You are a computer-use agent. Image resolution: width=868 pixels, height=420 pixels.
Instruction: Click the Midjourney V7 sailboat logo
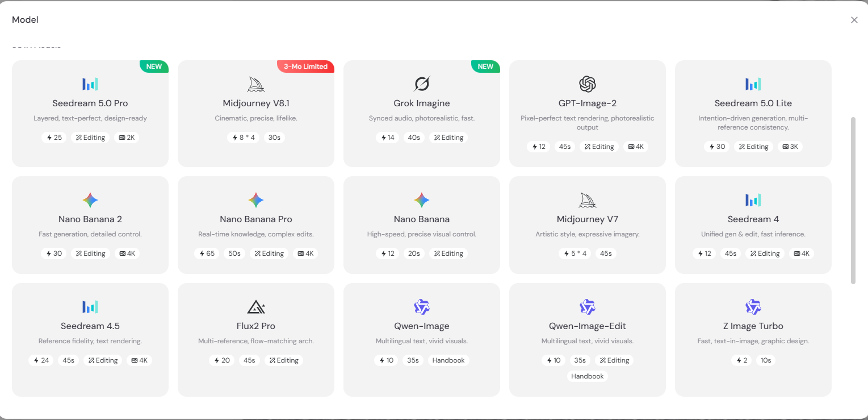(x=588, y=200)
